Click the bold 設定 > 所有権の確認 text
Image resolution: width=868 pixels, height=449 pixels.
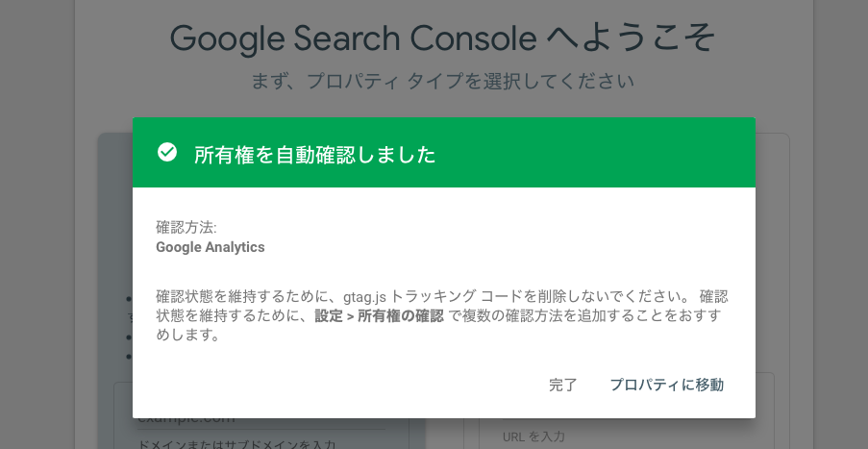pyautogui.click(x=380, y=316)
